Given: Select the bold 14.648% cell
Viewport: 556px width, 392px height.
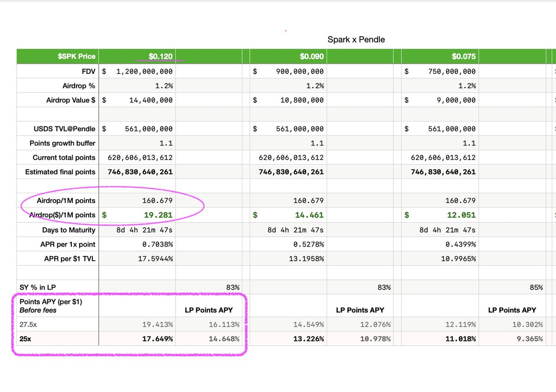Looking at the screenshot, I should (x=209, y=339).
